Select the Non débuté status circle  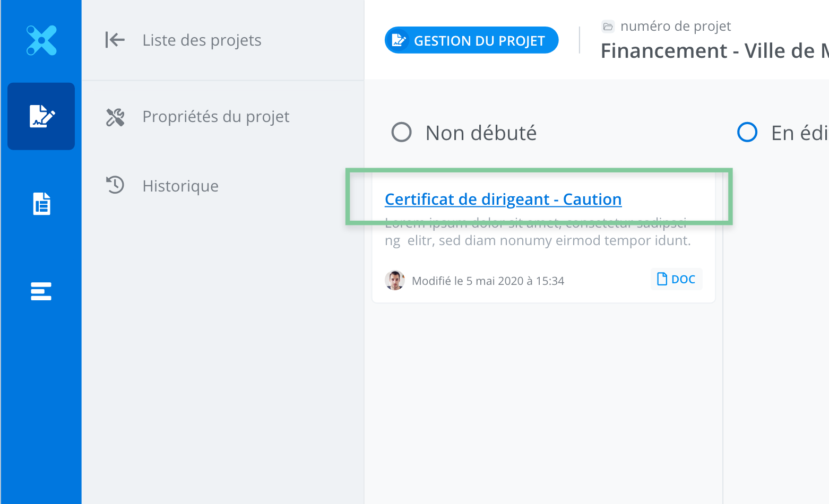pyautogui.click(x=401, y=133)
